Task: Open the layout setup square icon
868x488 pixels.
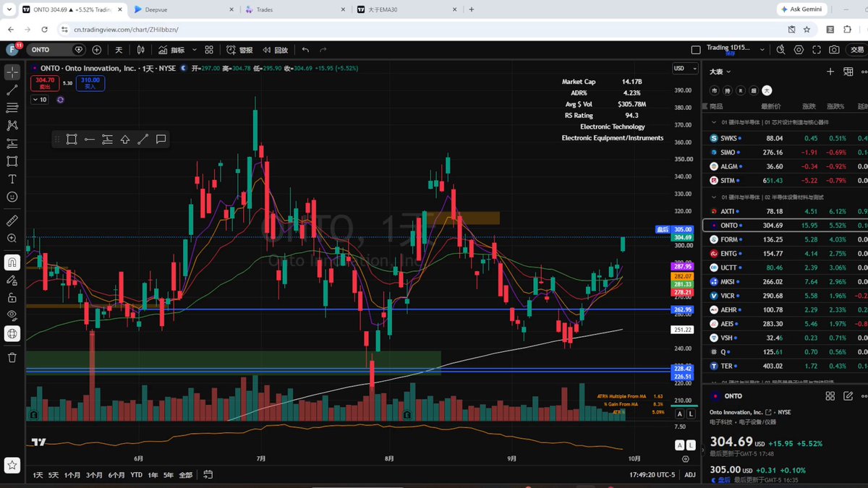Action: pos(696,50)
